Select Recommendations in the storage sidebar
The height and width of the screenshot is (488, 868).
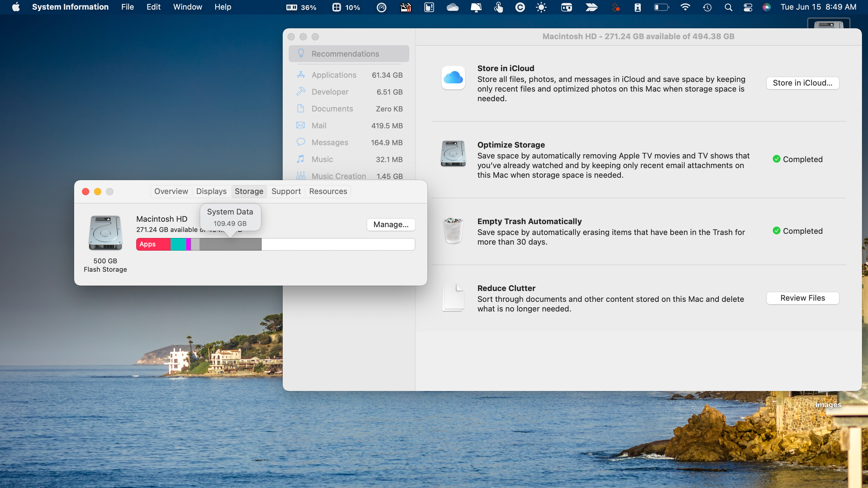click(x=349, y=54)
